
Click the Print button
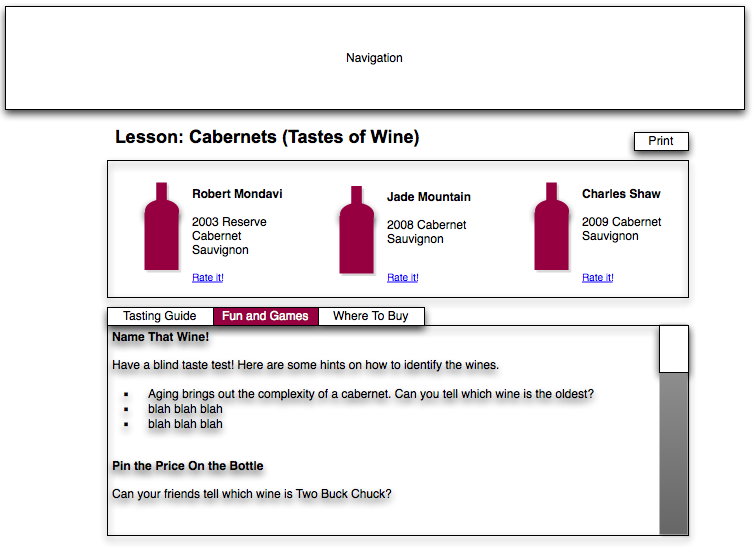coord(661,141)
